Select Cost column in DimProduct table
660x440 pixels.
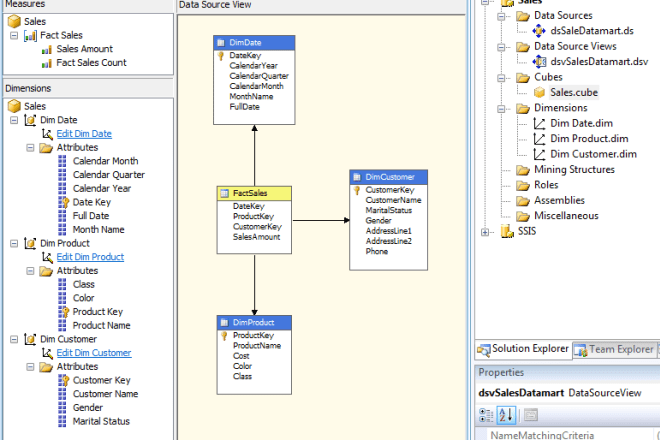[241, 356]
